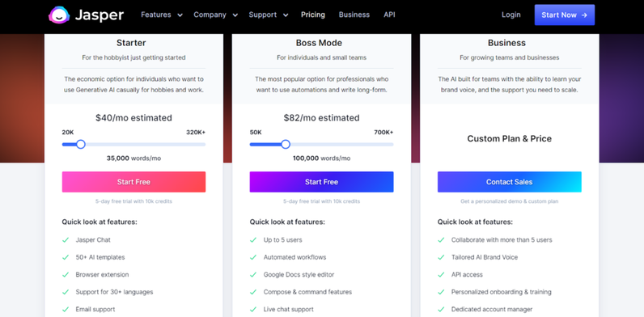
Task: Click 'Quick look at features:' in Starter card
Action: 100,222
